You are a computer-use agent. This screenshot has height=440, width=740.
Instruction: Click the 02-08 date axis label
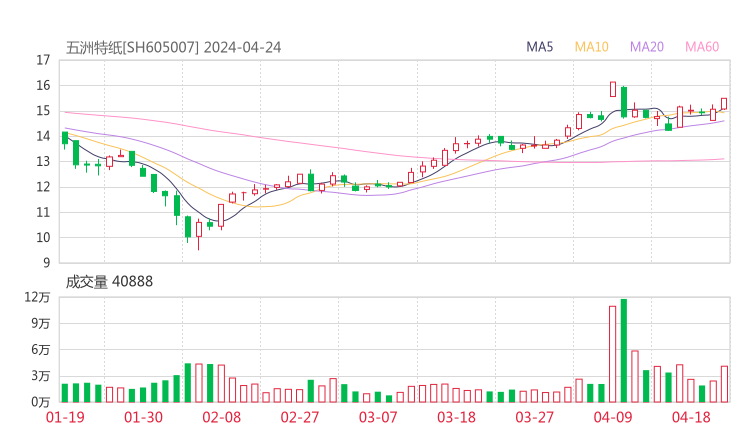pos(221,417)
